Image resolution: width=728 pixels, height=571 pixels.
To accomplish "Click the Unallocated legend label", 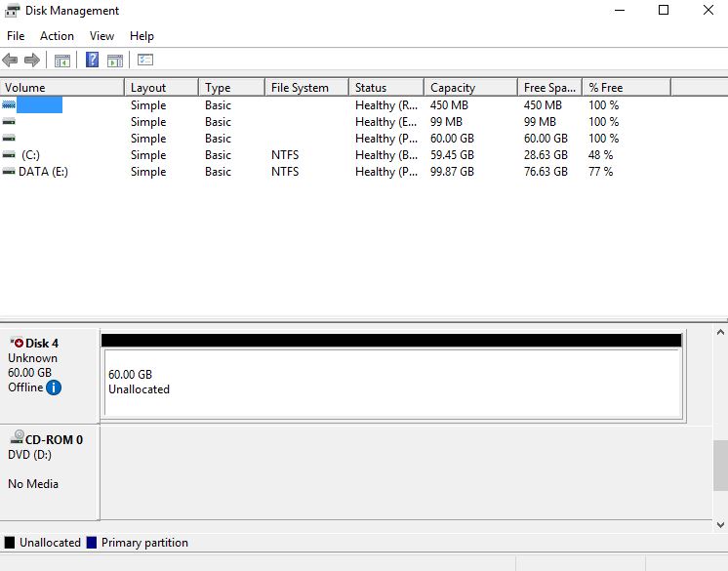I will (x=50, y=543).
